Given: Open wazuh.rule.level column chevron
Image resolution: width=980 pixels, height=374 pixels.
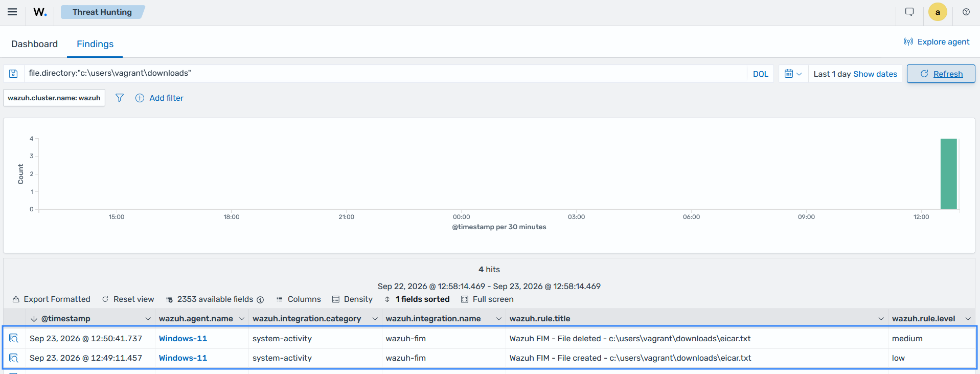Looking at the screenshot, I should coord(968,319).
